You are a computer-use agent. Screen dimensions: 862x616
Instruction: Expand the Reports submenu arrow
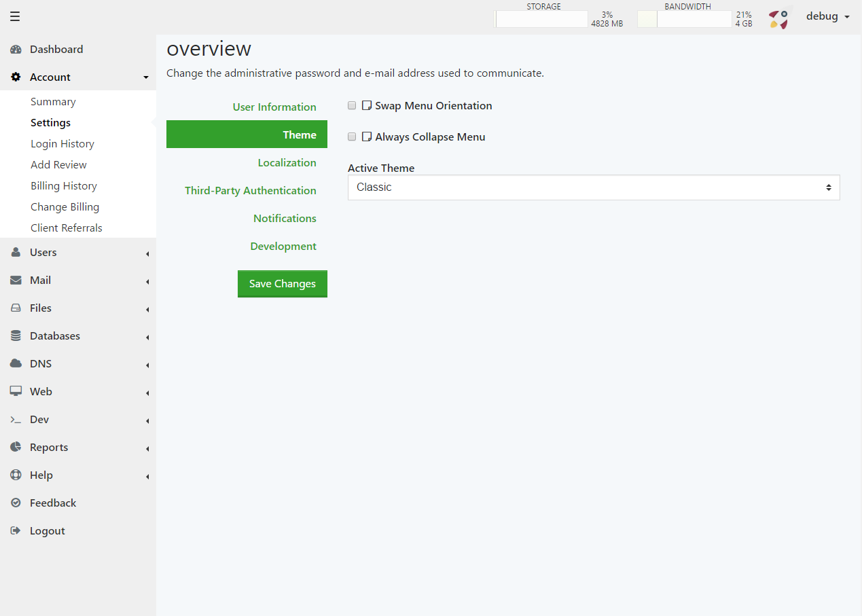147,449
